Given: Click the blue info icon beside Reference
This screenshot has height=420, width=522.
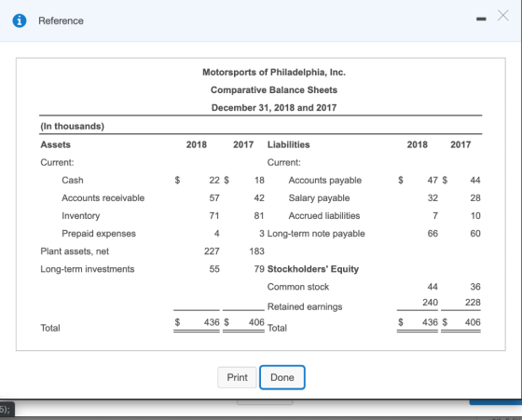Looking at the screenshot, I should pos(20,20).
